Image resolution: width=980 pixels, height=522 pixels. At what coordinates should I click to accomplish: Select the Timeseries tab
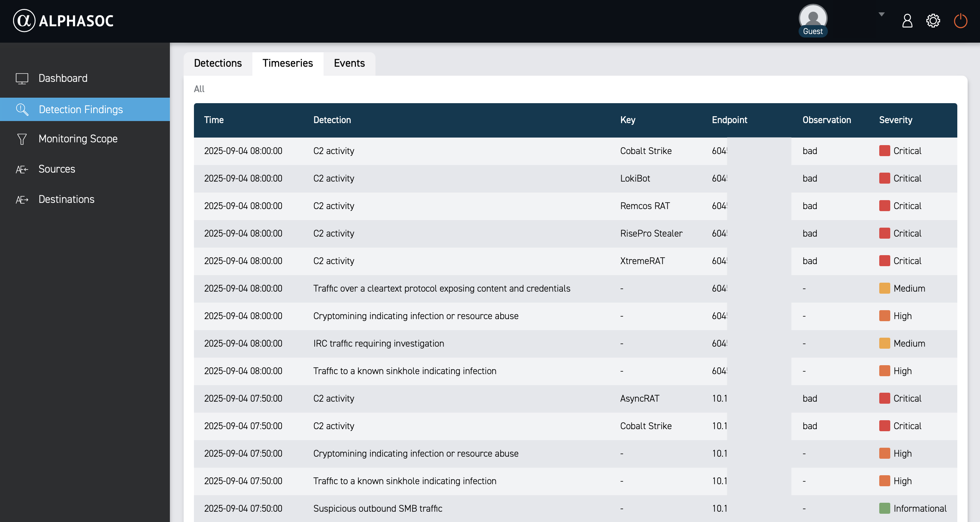tap(287, 63)
